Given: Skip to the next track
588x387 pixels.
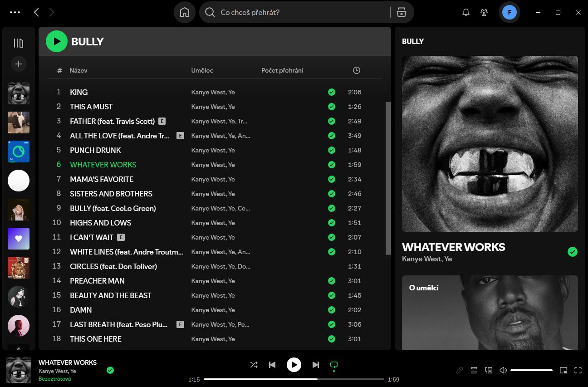Looking at the screenshot, I should [x=316, y=365].
